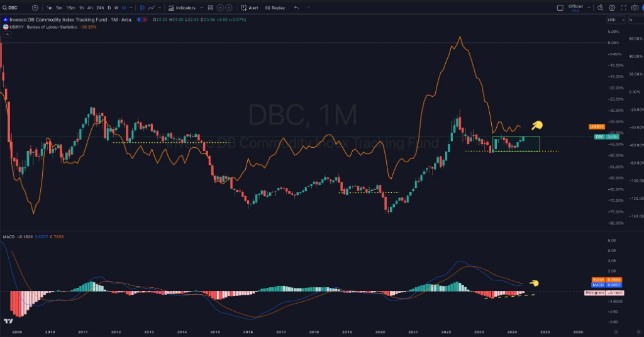The image size is (644, 337).
Task: Open chart settings gear icon
Action: point(612,8)
